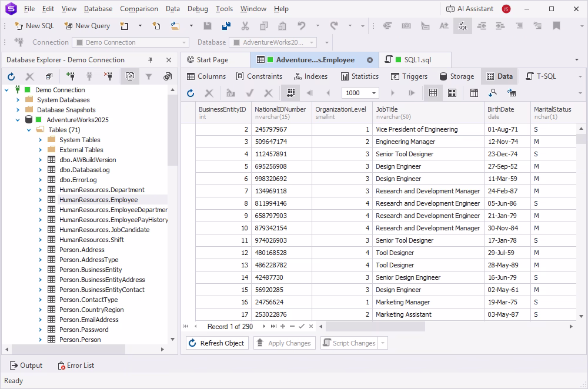
Task: Click the New Connection plug icon
Action: [x=70, y=77]
